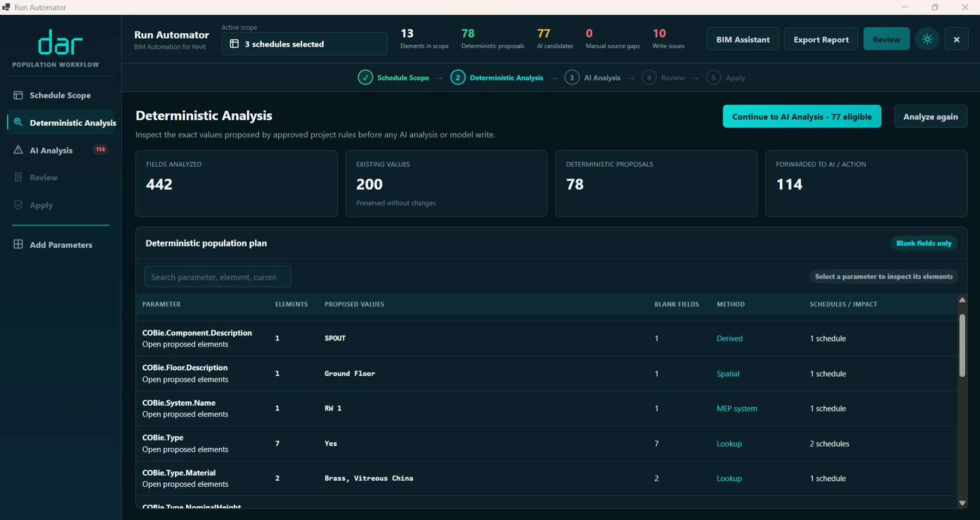Click the Schedule Scope table icon in sidebar
The width and height of the screenshot is (980, 520).
coord(19,95)
